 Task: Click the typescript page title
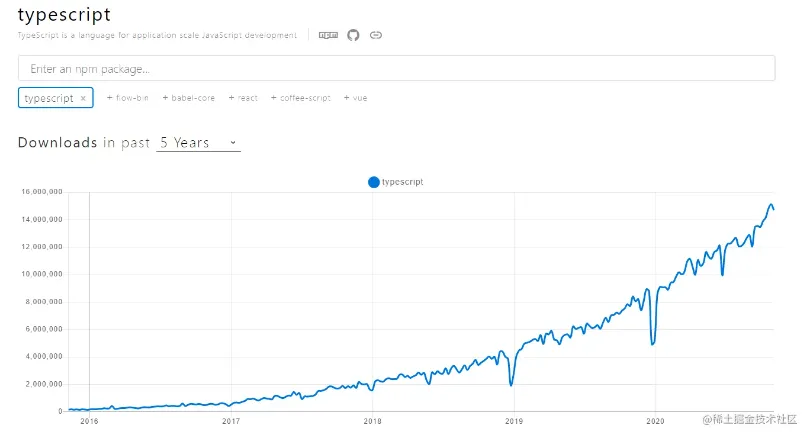coord(64,14)
